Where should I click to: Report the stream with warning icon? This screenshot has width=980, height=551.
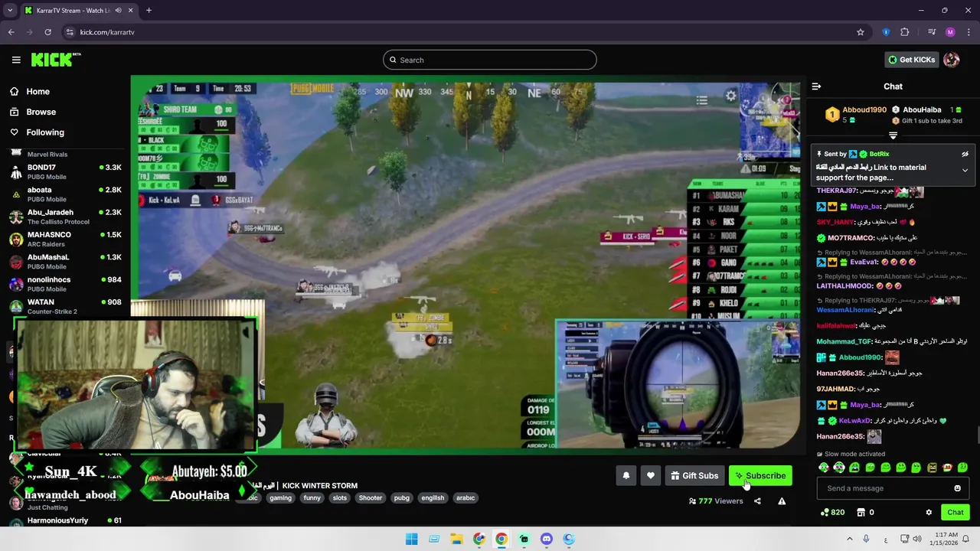(x=782, y=501)
